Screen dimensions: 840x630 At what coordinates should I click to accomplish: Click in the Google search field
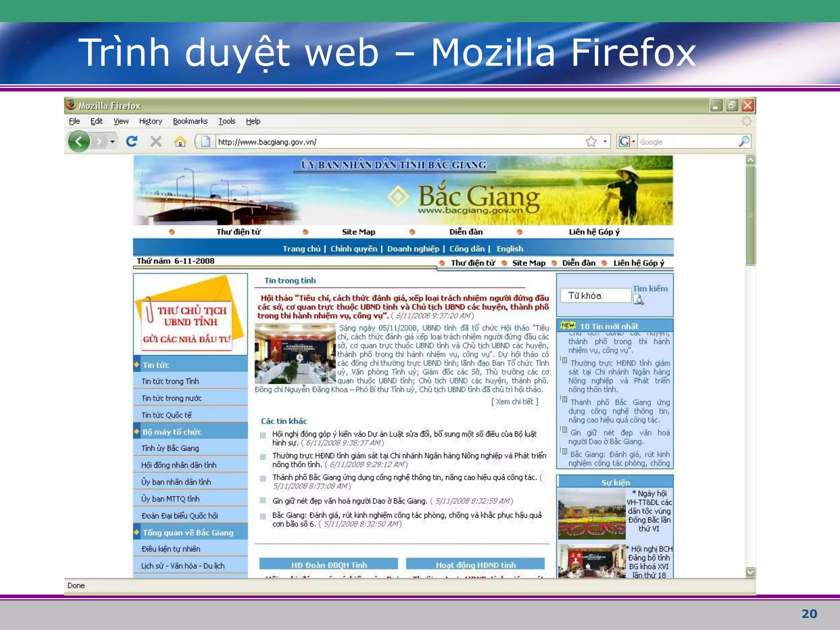688,142
